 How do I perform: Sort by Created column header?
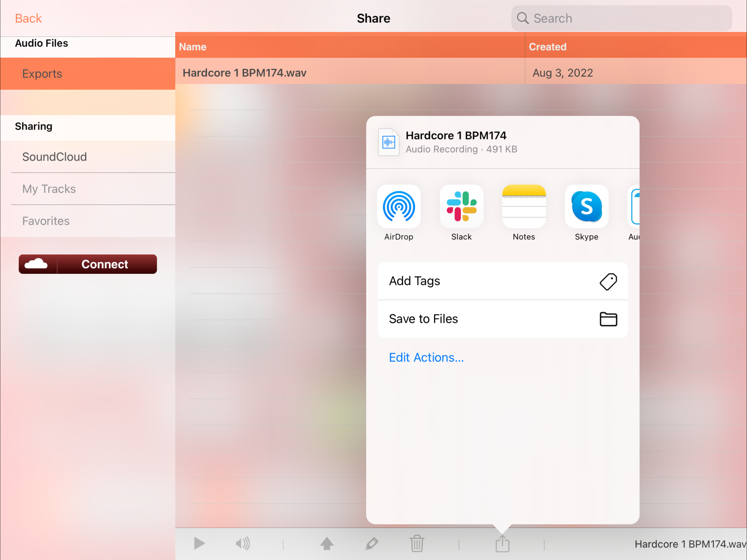point(636,46)
